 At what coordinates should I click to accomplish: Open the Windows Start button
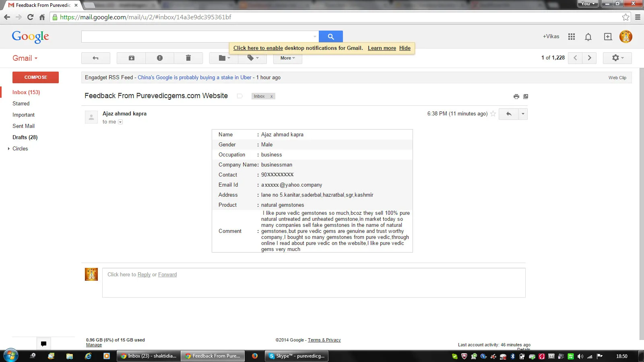coord(11,356)
